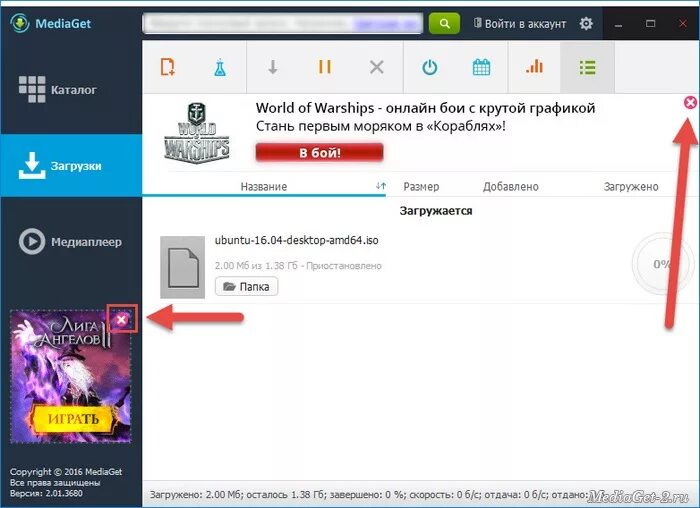Open settings with the gear icon
700x508 pixels.
(586, 23)
